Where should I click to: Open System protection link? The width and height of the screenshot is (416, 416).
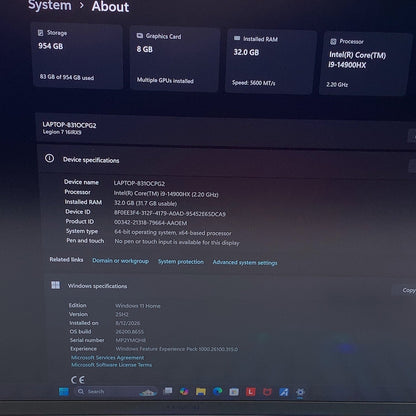coord(181,262)
